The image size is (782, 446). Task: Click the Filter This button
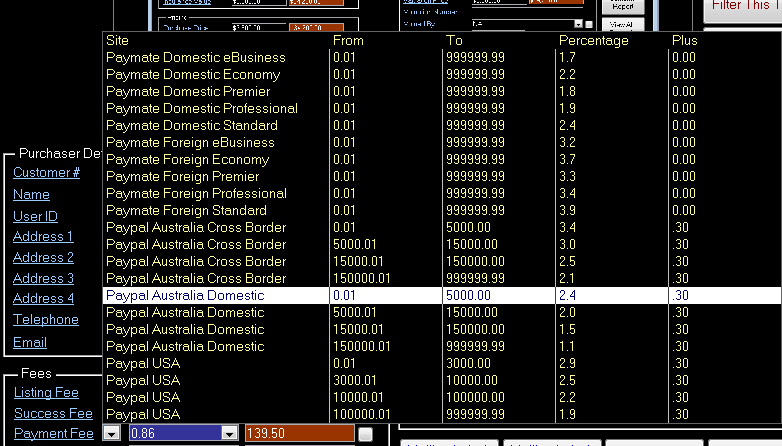coord(744,9)
